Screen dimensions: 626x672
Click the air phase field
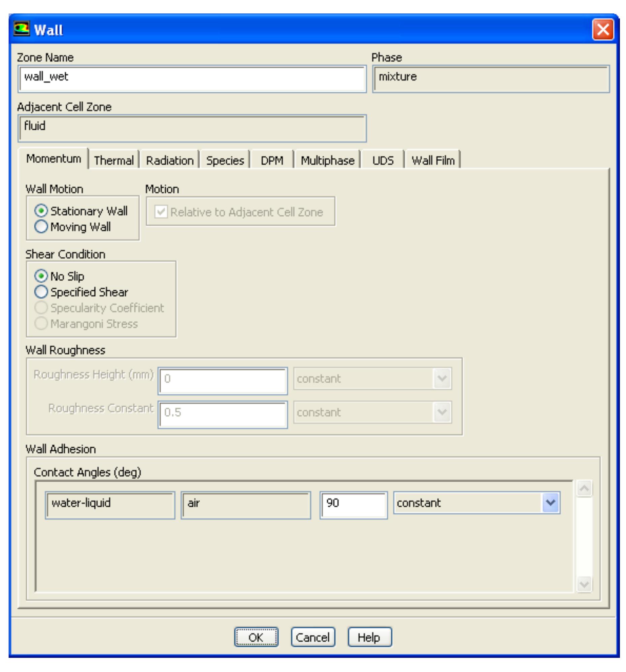tap(246, 505)
